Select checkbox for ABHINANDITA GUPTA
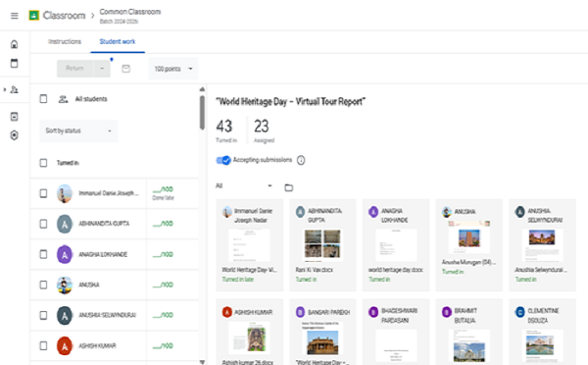 43,224
